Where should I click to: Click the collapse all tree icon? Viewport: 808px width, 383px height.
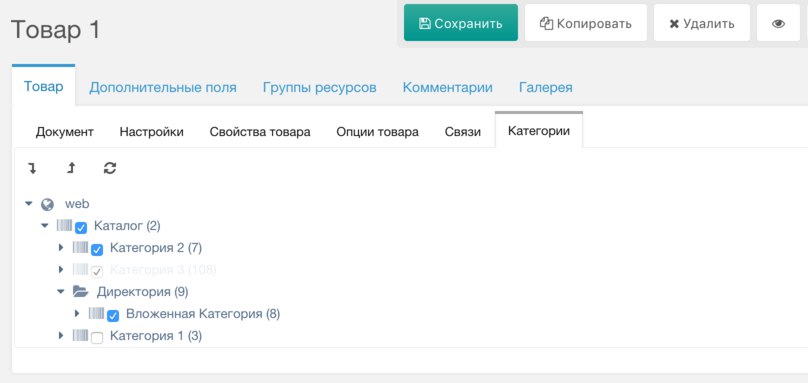click(x=71, y=168)
